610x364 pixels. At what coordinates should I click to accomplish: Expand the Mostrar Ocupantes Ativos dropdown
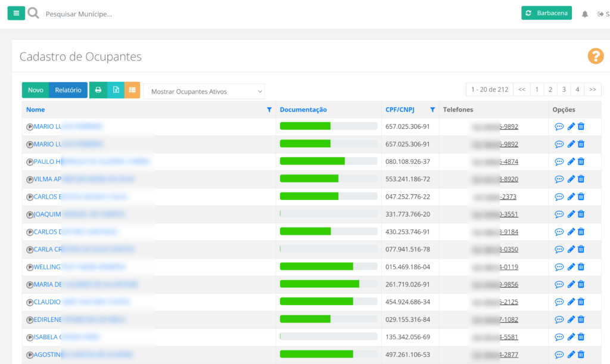coord(204,92)
